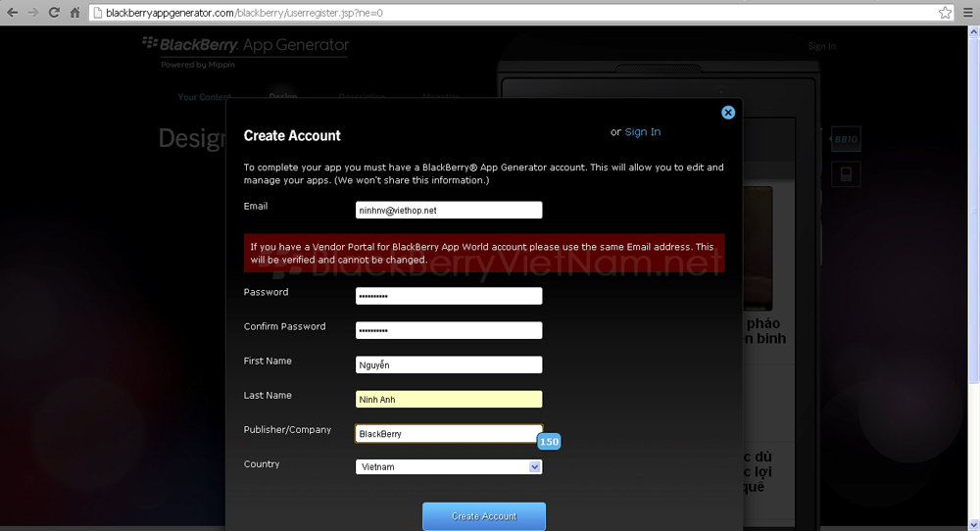
Task: Switch to the Description tab
Action: (362, 96)
